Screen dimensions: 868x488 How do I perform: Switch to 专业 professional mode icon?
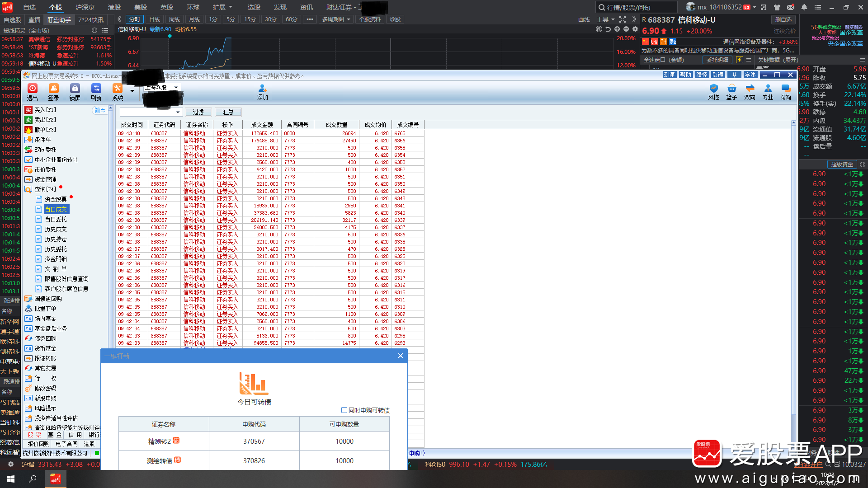[768, 92]
